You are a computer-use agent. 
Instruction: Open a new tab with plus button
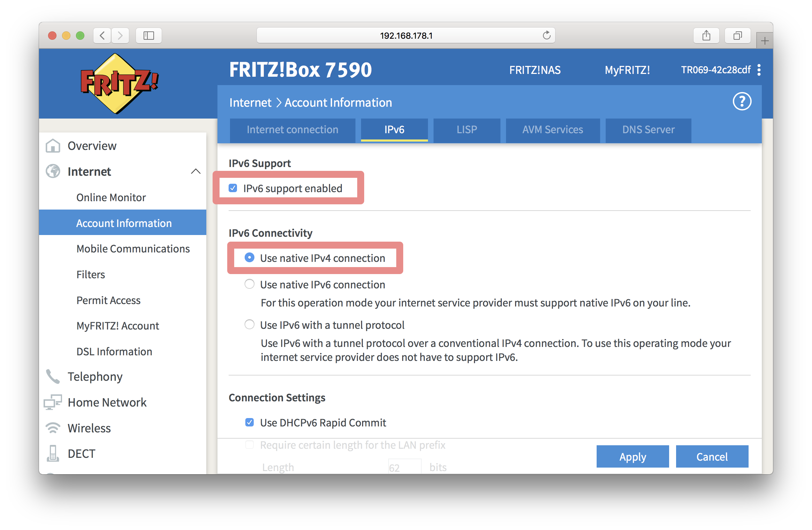point(765,41)
